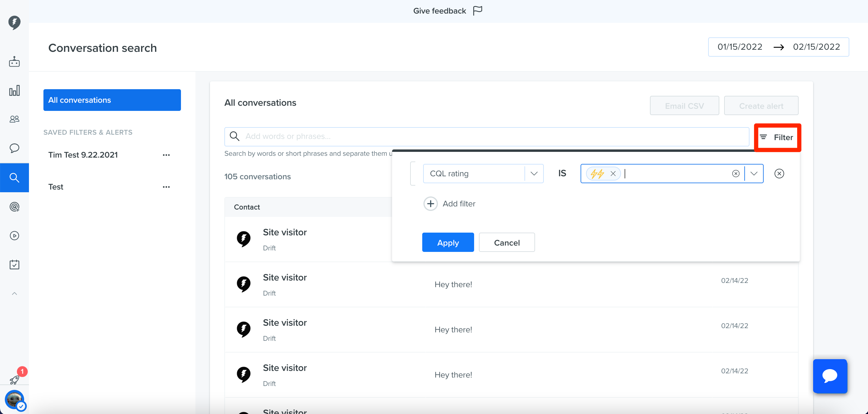Click the Apply button
This screenshot has width=868, height=414.
click(448, 242)
